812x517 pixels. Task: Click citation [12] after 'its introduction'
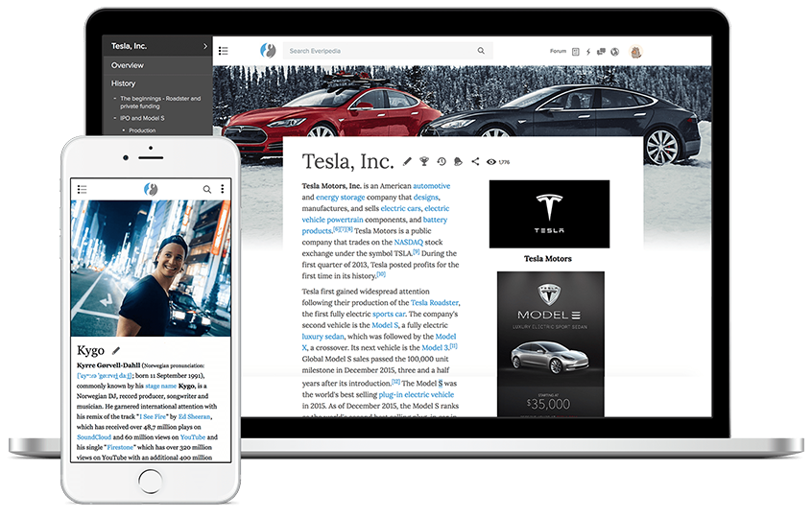[x=395, y=382]
